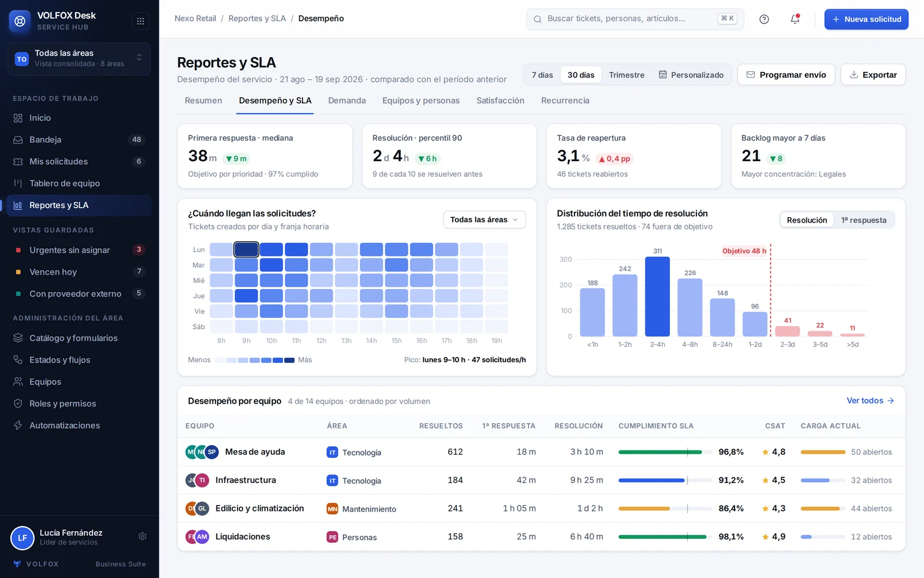The width and height of the screenshot is (924, 578).
Task: Click Reportes y SLA breadcrumb
Action: point(257,18)
